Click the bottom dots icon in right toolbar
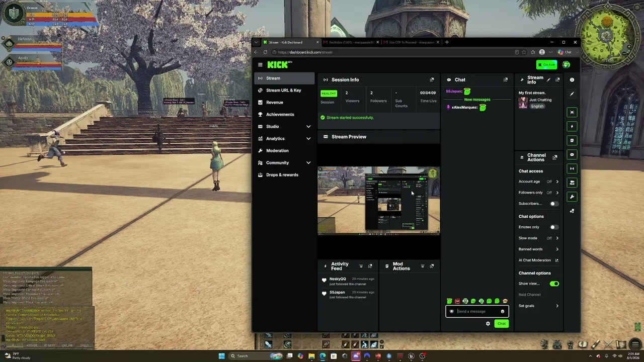 point(572,211)
